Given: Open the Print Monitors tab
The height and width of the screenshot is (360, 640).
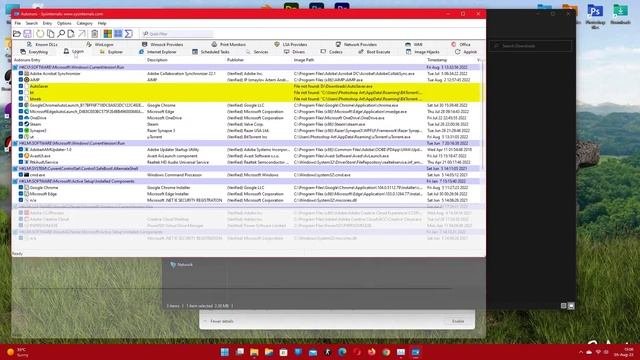Looking at the screenshot, I should pos(229,44).
